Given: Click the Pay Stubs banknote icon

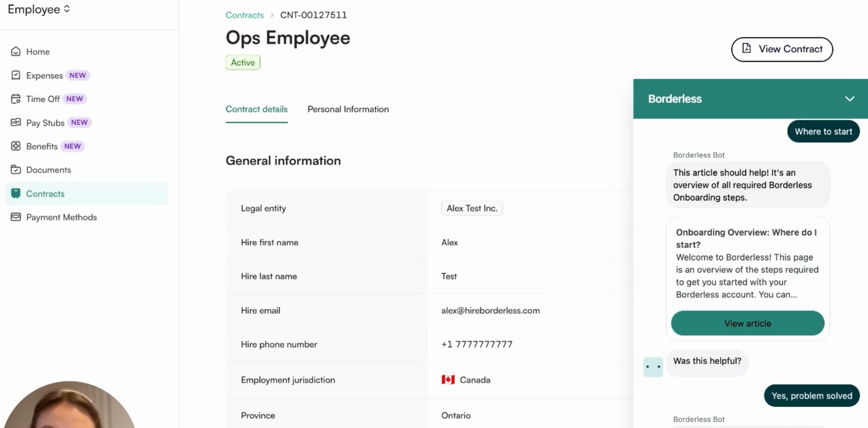Looking at the screenshot, I should coord(16,122).
